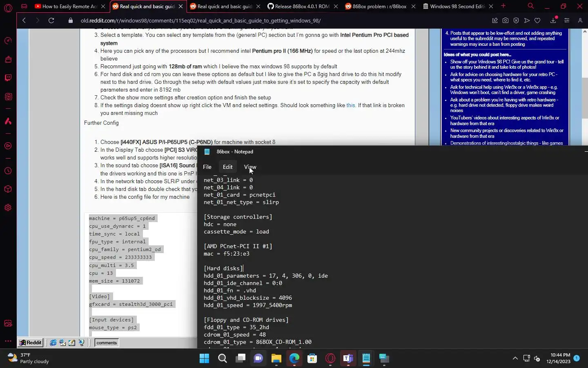
Task: Open the Aria AI icon in sidebar
Action: point(8,121)
